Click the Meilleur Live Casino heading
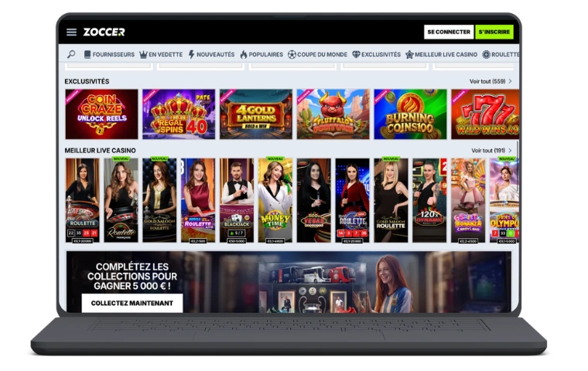The width and height of the screenshot is (588, 371). 100,150
